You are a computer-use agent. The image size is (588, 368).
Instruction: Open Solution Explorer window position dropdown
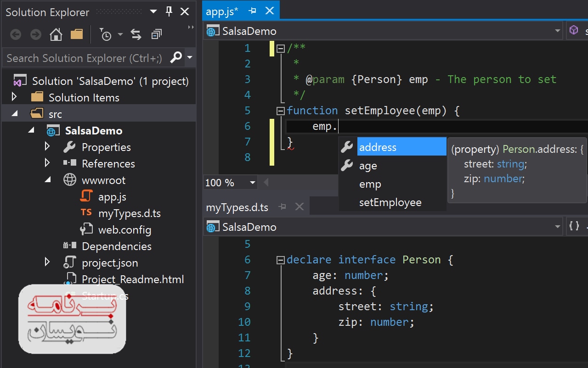[x=153, y=11]
